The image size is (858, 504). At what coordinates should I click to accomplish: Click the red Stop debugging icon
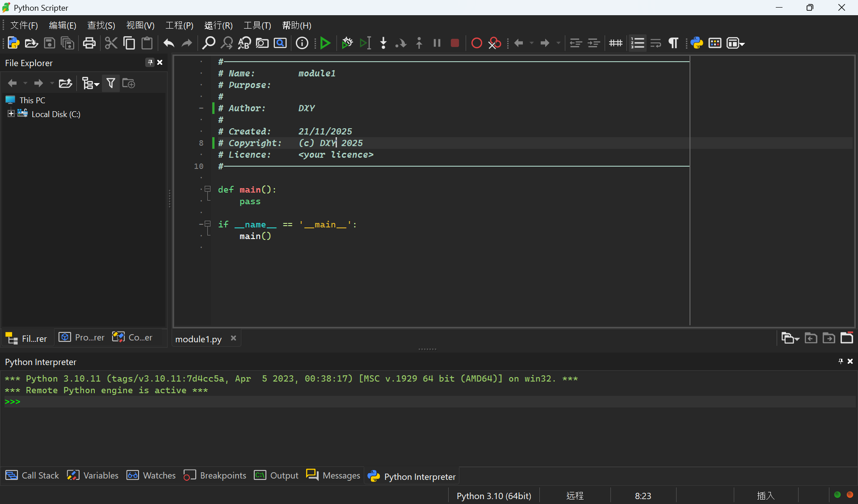click(455, 43)
